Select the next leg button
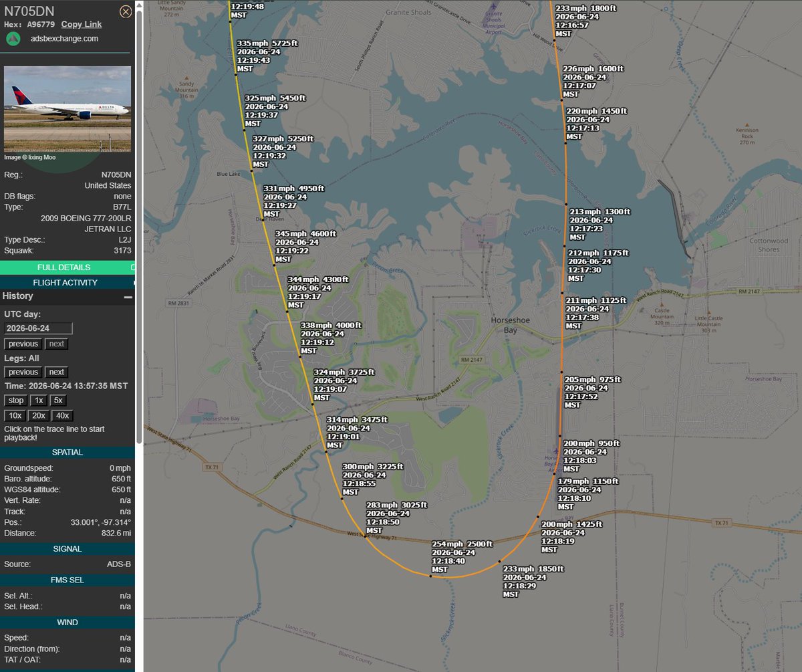802x672 pixels. pyautogui.click(x=57, y=372)
